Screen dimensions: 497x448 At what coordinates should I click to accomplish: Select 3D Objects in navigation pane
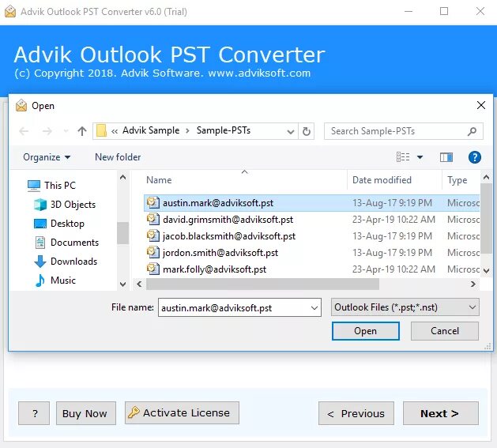[x=73, y=205]
